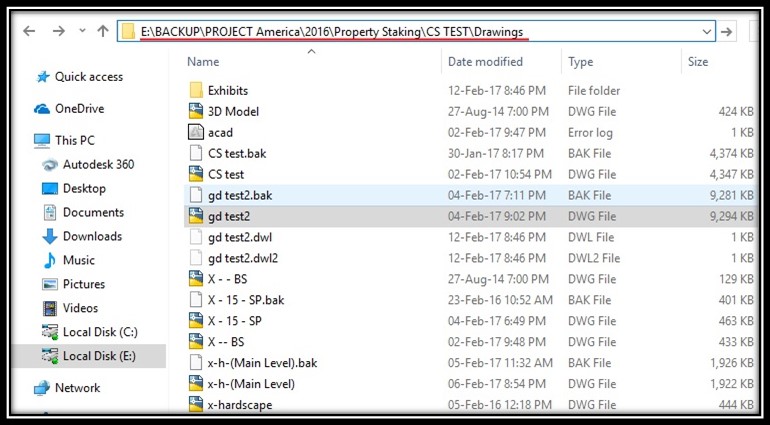Select the 3D Model DWG file icon
This screenshot has height=425, width=770.
pos(196,112)
